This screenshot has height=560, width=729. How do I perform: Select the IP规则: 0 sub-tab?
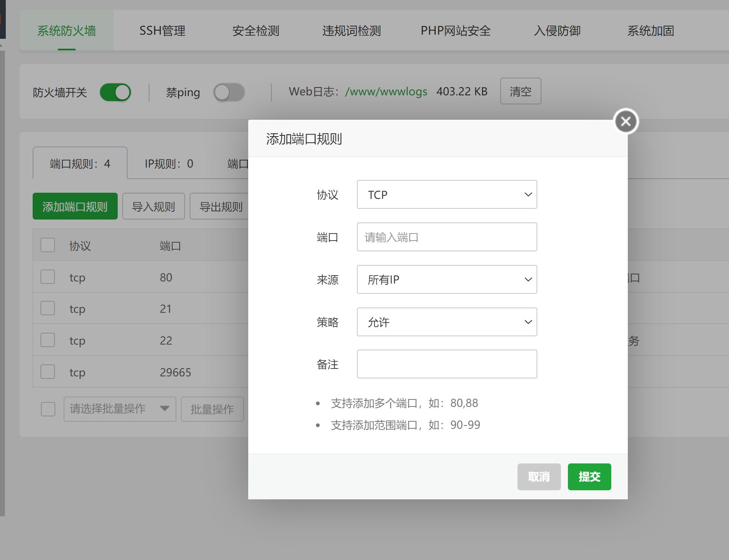tap(169, 163)
